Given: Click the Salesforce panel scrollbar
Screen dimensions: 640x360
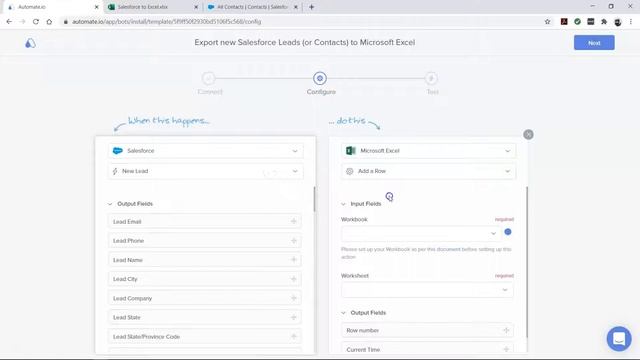Looking at the screenshot, I should point(314,199).
